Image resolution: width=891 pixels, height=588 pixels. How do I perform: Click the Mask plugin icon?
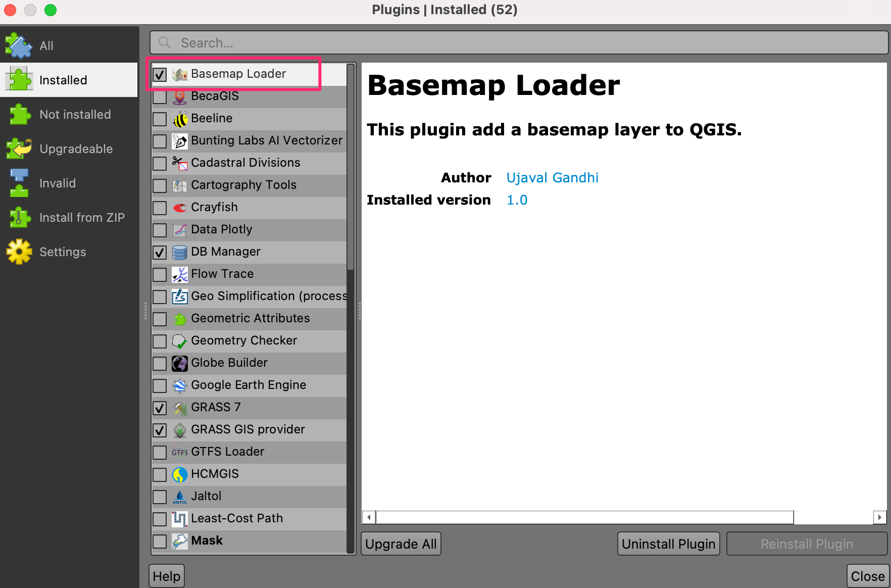pyautogui.click(x=180, y=541)
